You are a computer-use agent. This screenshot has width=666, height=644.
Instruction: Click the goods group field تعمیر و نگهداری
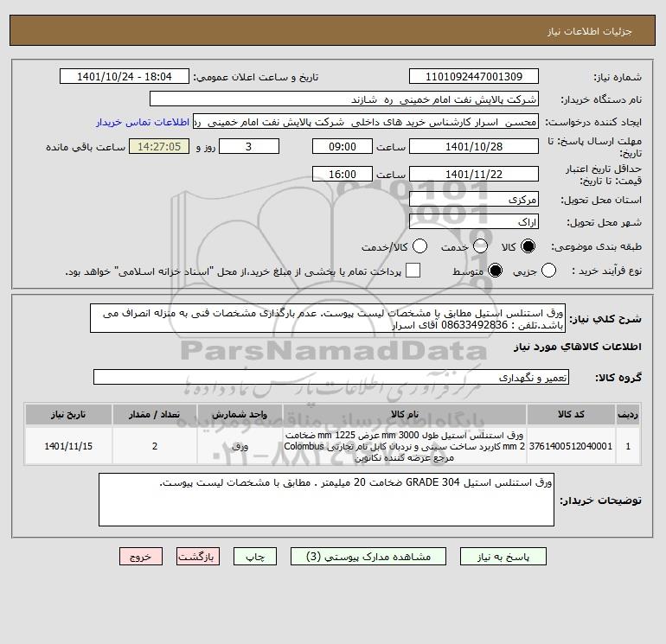[x=331, y=377]
